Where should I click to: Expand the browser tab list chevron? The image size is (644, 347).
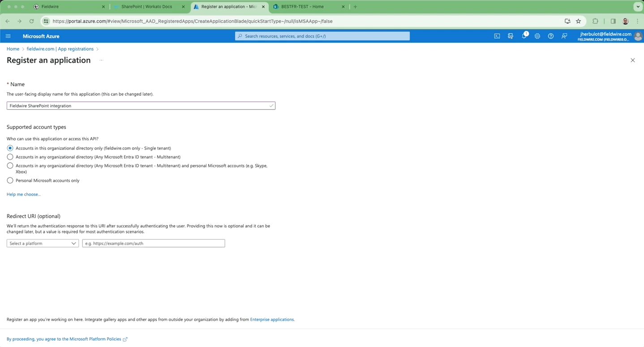[638, 6]
